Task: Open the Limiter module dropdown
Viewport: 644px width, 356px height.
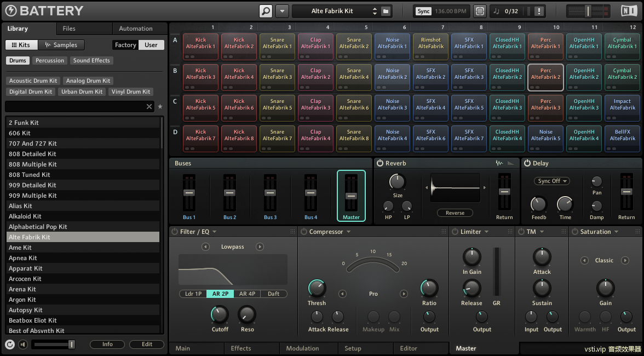Action: [486, 232]
